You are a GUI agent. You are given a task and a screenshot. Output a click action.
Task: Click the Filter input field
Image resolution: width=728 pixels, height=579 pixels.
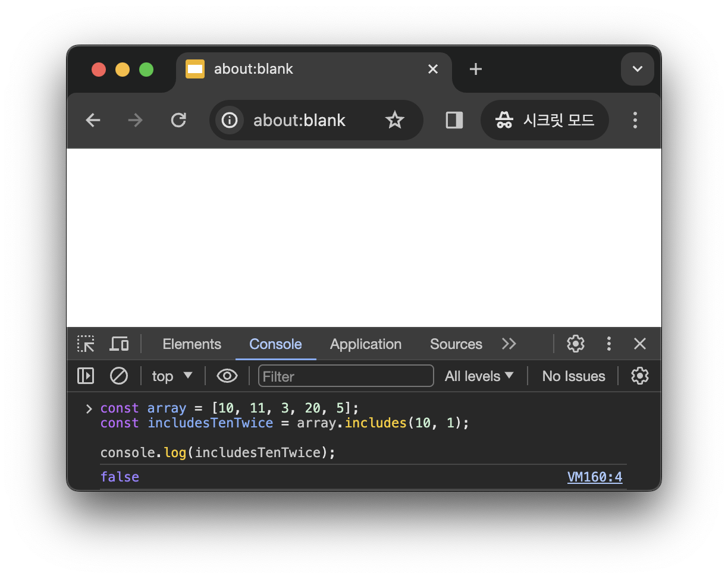click(x=346, y=376)
